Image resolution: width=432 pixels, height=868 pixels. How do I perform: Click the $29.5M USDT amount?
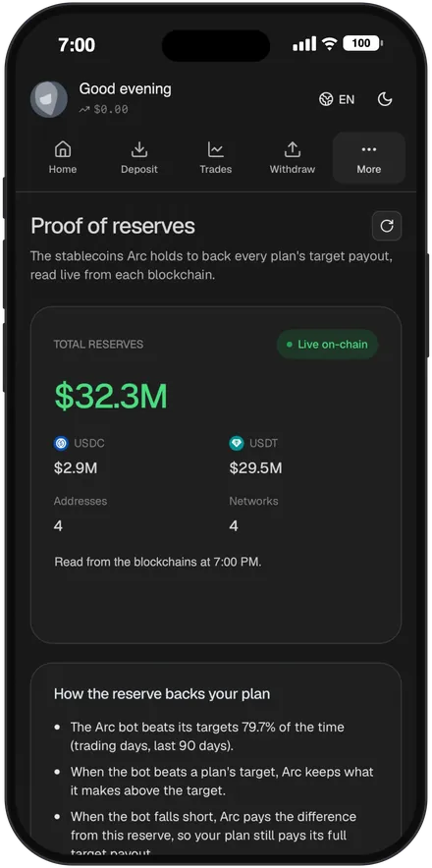click(255, 468)
